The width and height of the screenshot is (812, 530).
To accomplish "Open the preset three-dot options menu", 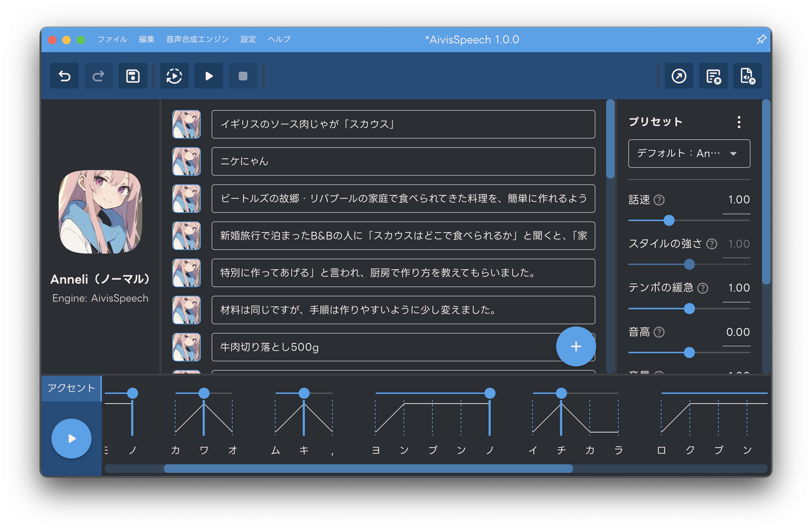I will click(x=739, y=122).
